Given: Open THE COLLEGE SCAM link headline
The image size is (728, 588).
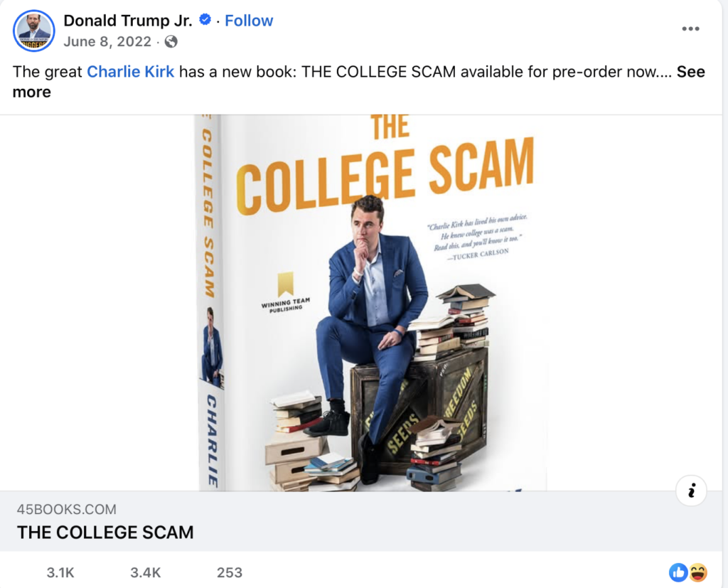Looking at the screenshot, I should 105,532.
